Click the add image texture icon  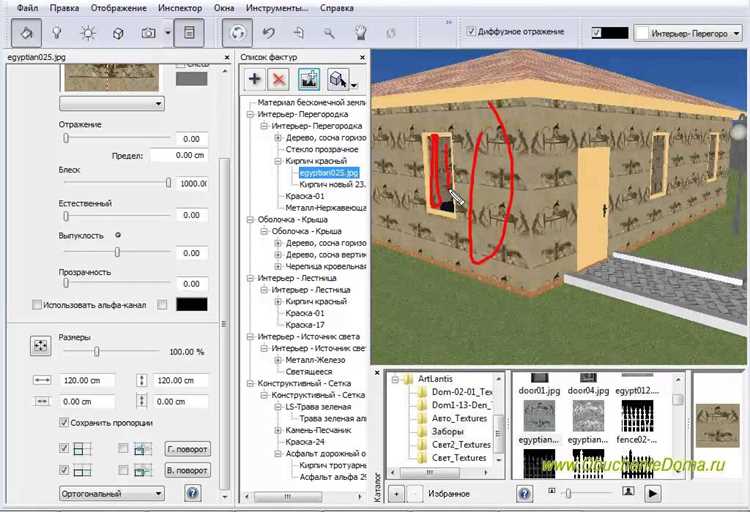tap(309, 79)
